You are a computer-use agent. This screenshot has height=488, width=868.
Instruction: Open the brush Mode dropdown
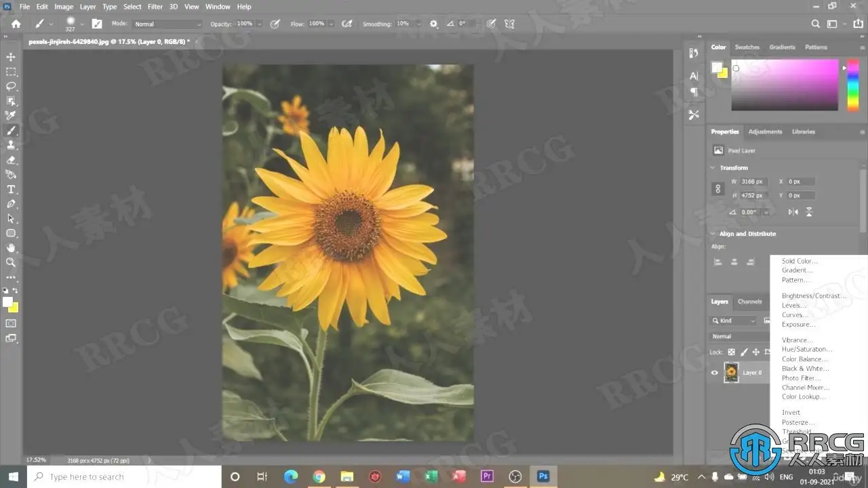tap(167, 24)
